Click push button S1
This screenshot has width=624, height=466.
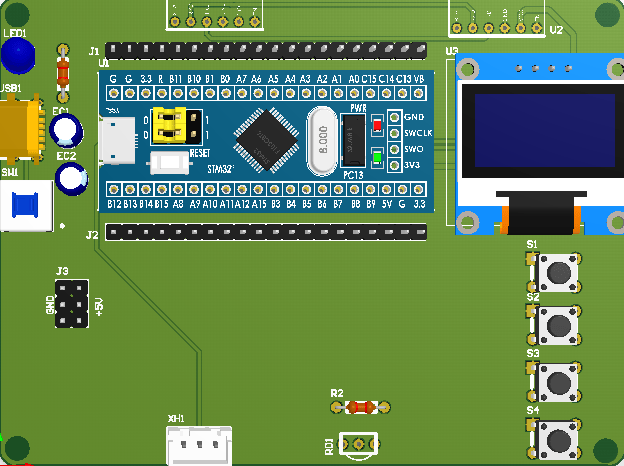(556, 269)
